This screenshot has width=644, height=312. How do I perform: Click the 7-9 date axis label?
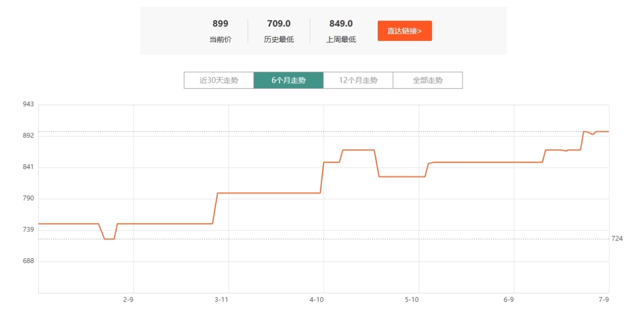(604, 299)
